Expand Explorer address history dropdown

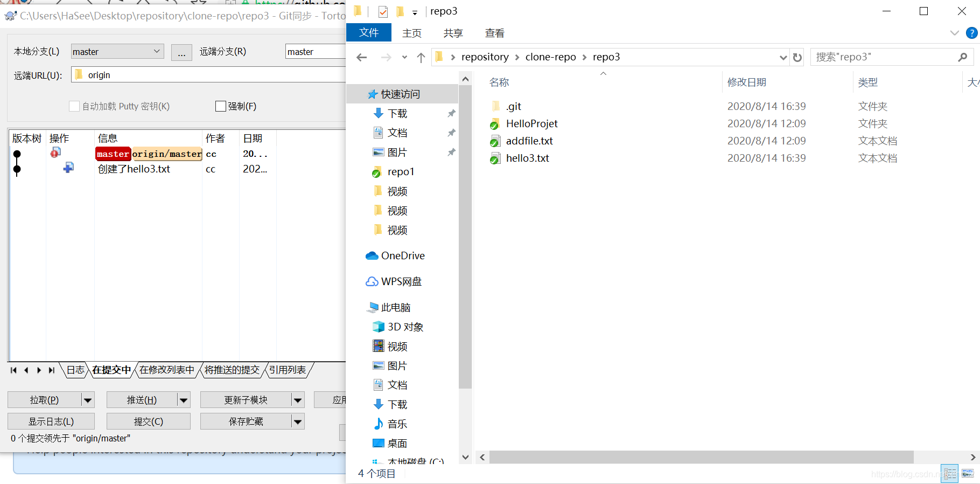(783, 57)
